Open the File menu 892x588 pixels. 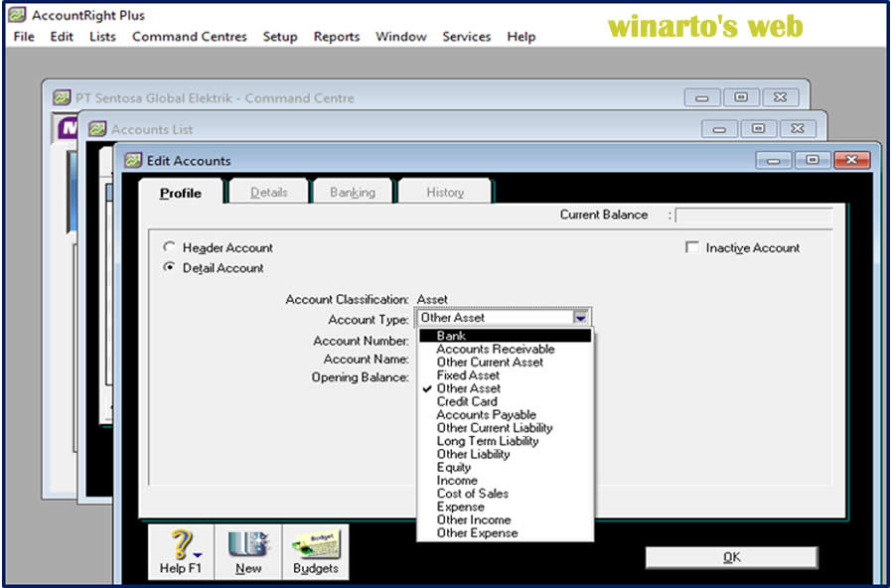click(24, 37)
